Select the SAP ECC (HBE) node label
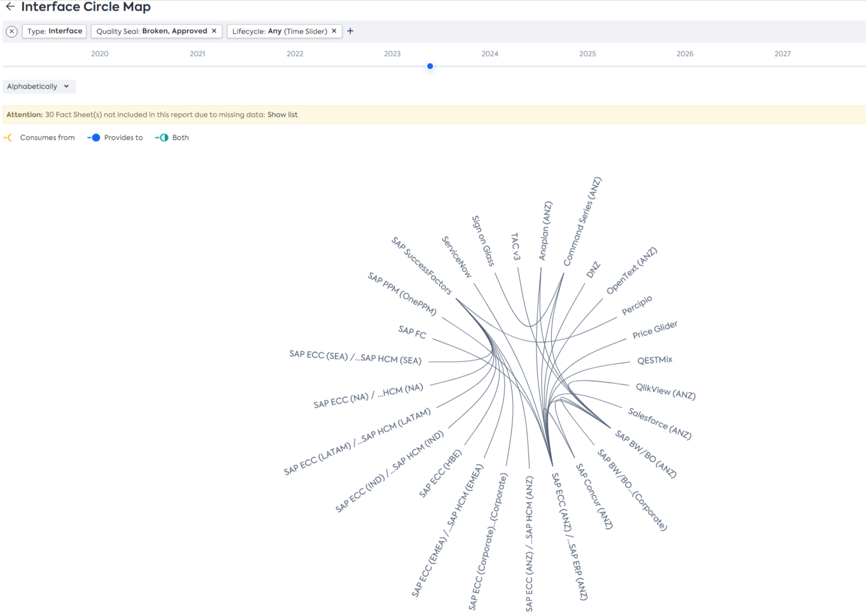The width and height of the screenshot is (866, 616). pos(440,474)
